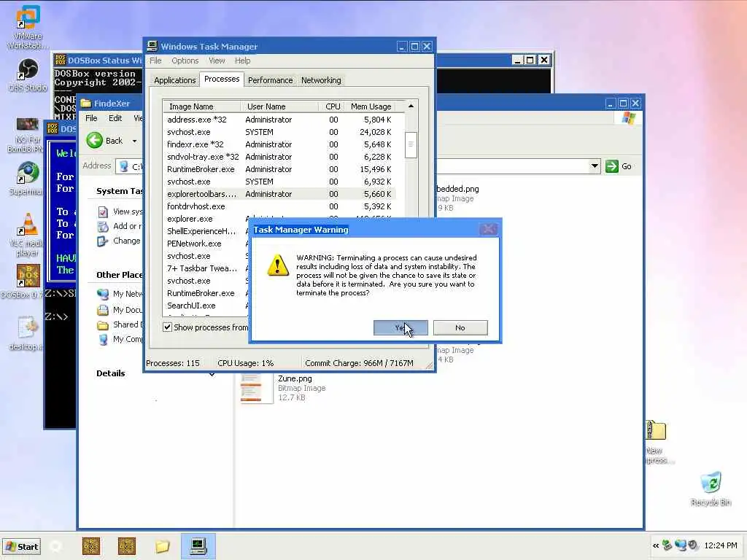
Task: Click the Windows flag logo in FindeXer
Action: pos(628,117)
